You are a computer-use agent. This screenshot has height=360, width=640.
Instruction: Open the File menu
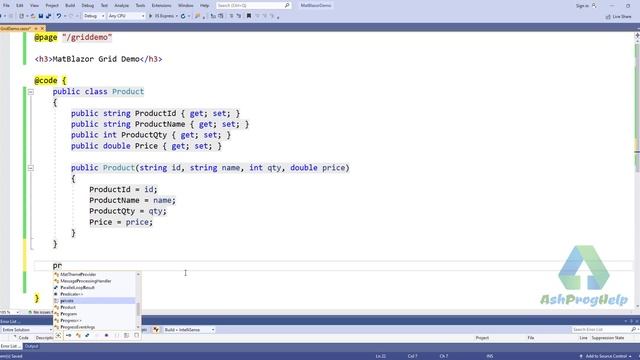click(6, 5)
